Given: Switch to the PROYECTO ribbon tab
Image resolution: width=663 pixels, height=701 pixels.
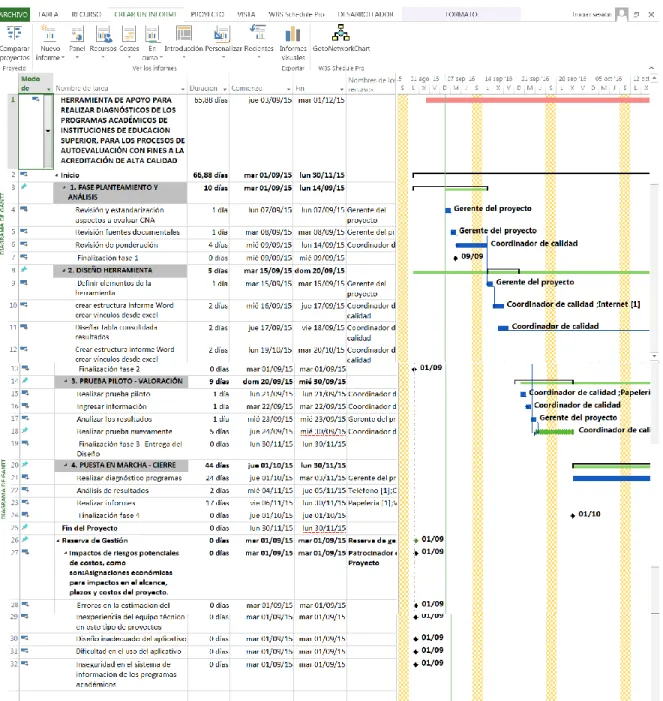Looking at the screenshot, I should [207, 14].
